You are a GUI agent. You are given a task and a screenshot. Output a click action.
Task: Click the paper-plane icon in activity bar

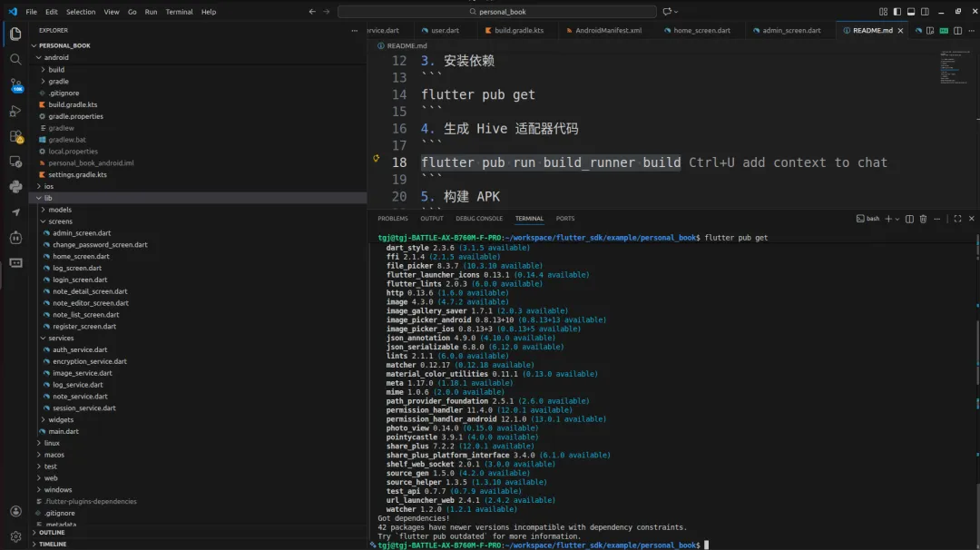pos(15,212)
